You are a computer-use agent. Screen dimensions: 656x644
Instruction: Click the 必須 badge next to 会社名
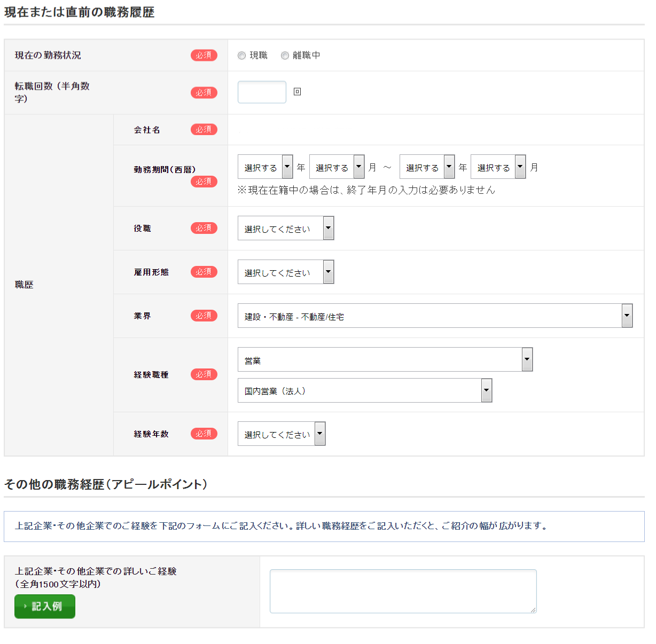click(x=204, y=129)
